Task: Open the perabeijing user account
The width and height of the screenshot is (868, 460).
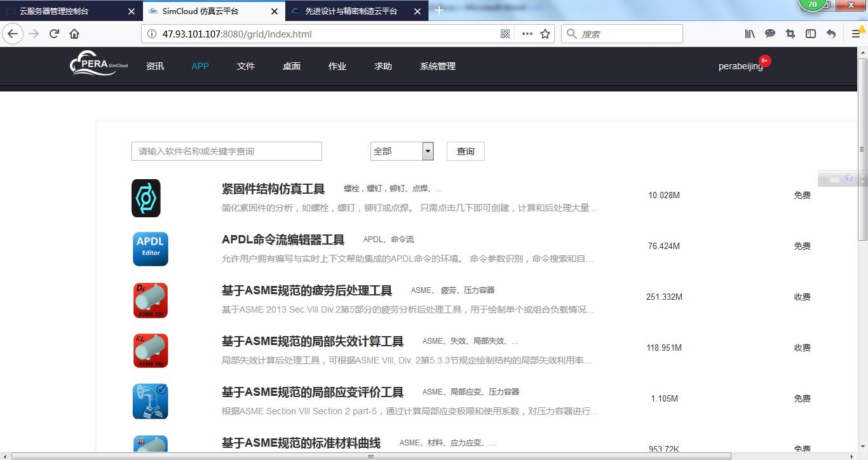Action: [x=741, y=66]
